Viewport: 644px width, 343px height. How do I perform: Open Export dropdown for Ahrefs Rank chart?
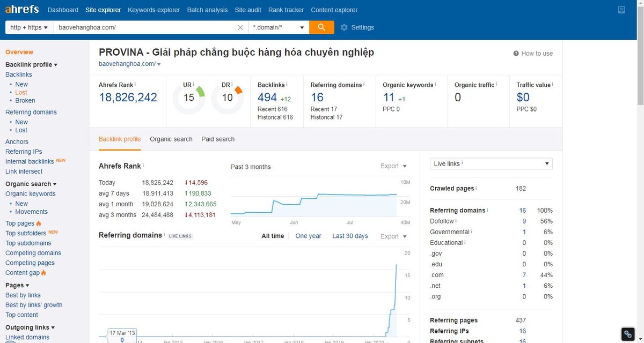tap(393, 166)
